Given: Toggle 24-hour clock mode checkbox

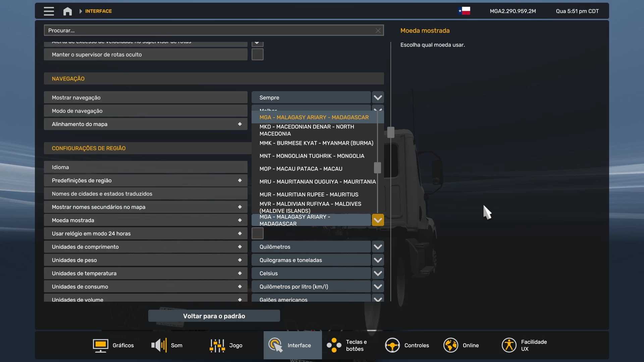Looking at the screenshot, I should 257,233.
